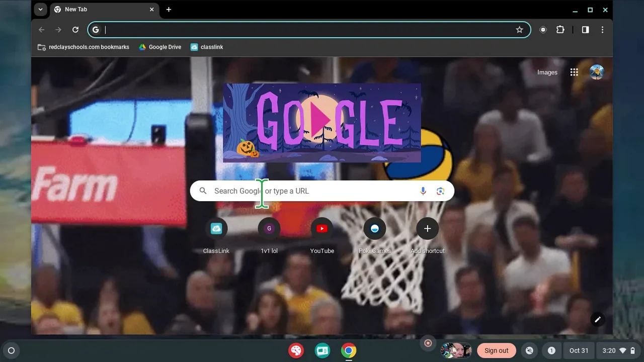Screen dimensions: 644x362
Task: Open a new tab with plus button
Action: pos(169,10)
